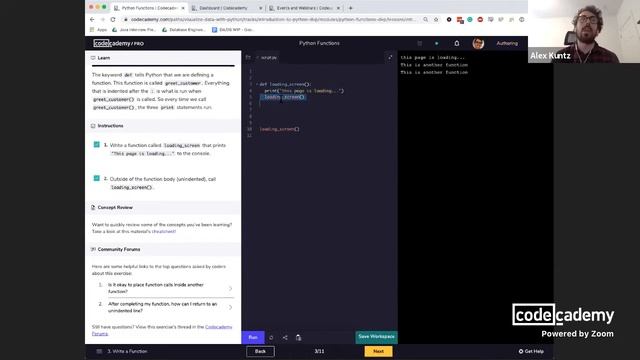Reload the Codecademy page
This screenshot has width=640, height=360.
[113, 19]
